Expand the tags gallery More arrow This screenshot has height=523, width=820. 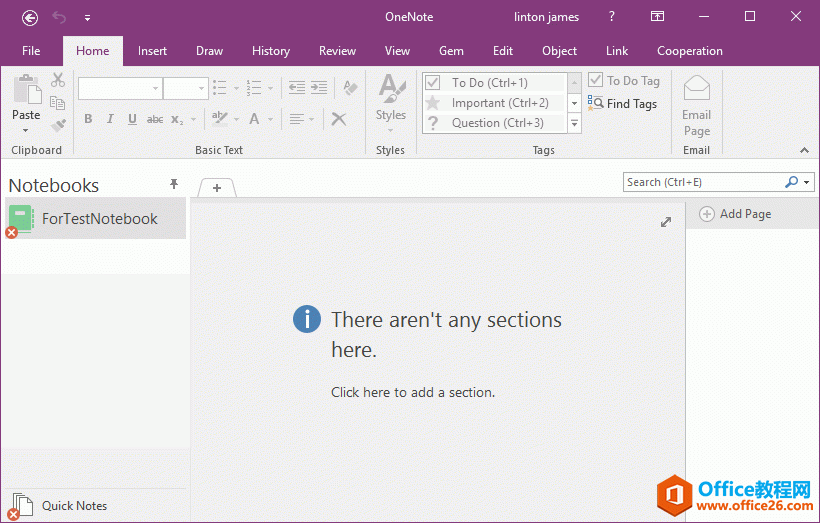(574, 123)
